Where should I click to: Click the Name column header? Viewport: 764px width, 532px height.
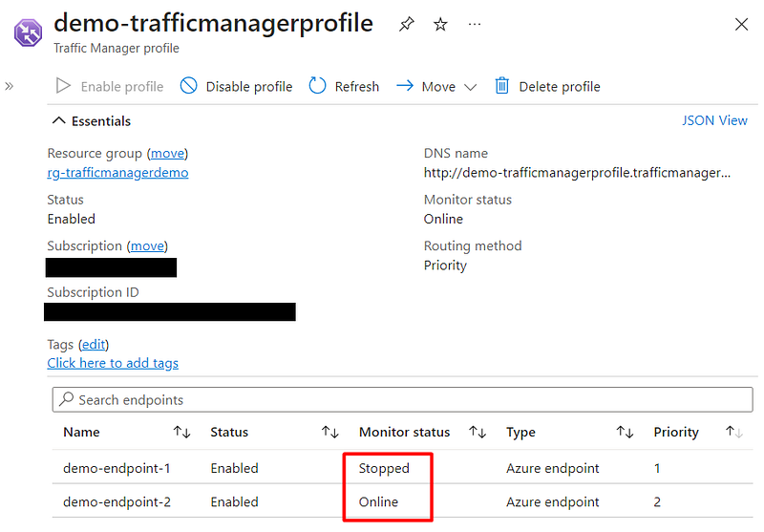coord(81,432)
